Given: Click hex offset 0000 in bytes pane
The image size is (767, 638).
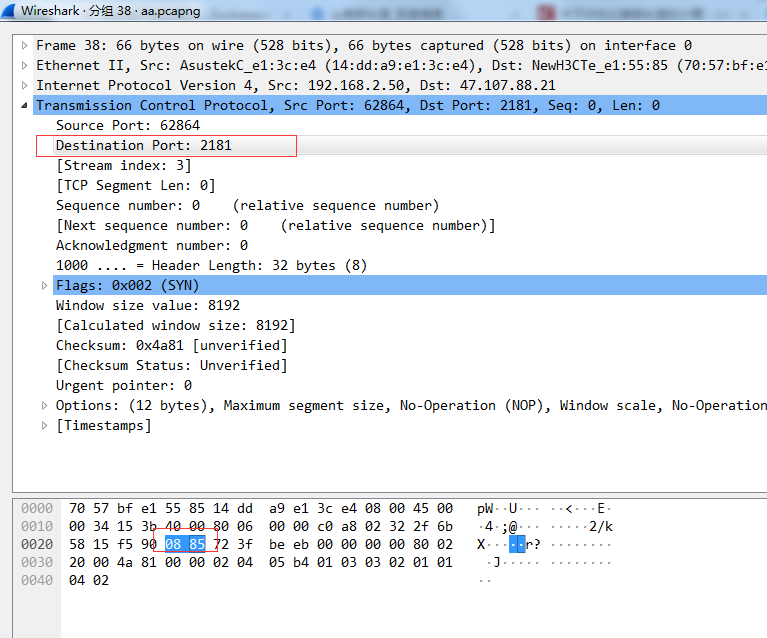Looking at the screenshot, I should point(37,508).
